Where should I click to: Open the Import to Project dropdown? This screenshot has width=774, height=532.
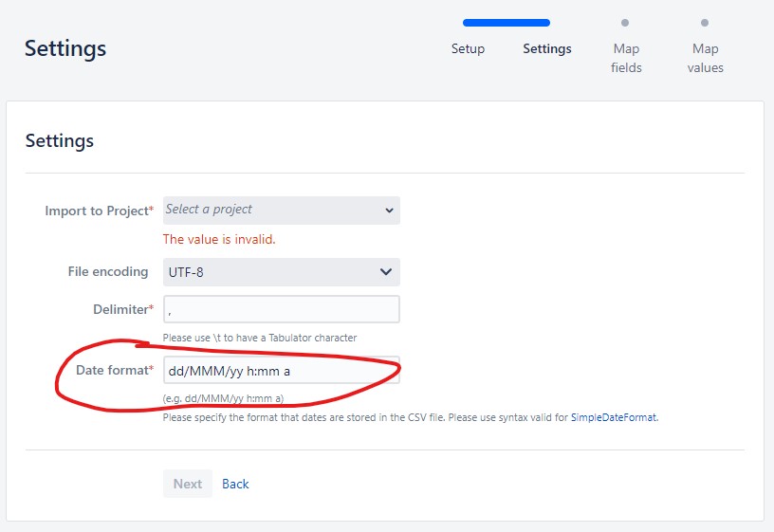click(282, 211)
